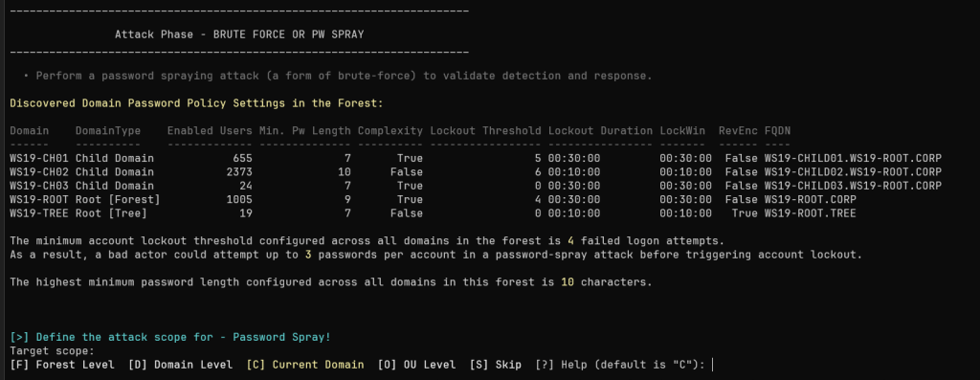Click the Min. Pw Length column header

(x=305, y=130)
